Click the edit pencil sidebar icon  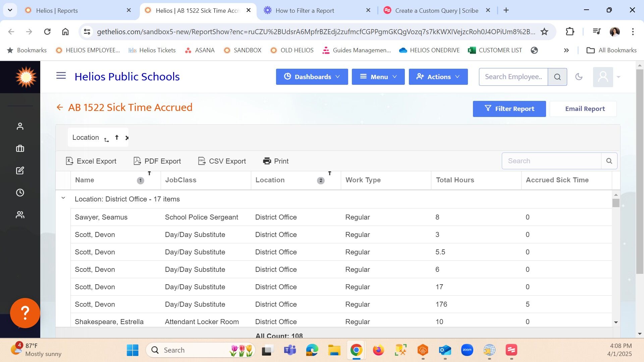click(x=20, y=171)
